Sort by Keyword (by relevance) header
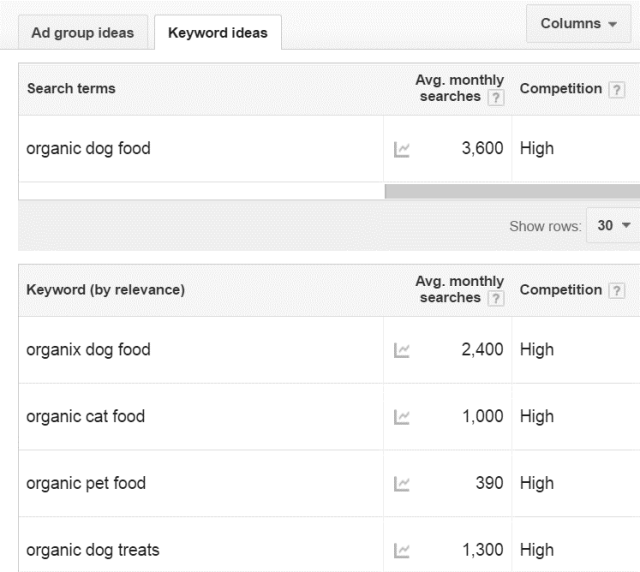The width and height of the screenshot is (640, 572). pyautogui.click(x=105, y=290)
